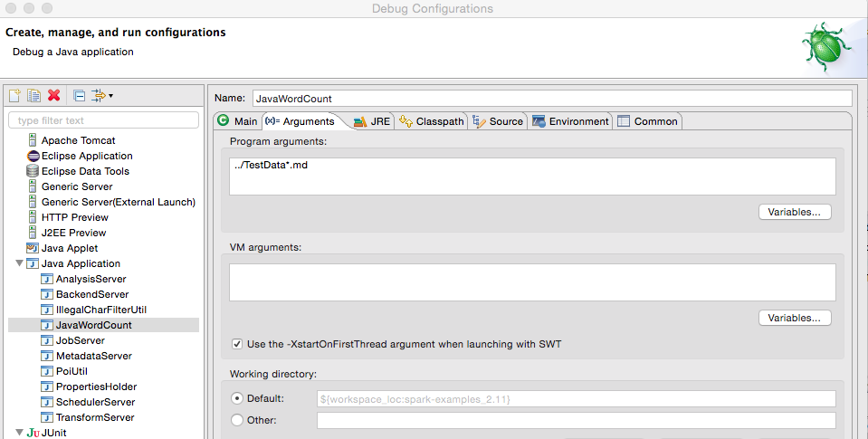868x439 pixels.
Task: Collapse the JUnit tree node
Action: point(19,433)
